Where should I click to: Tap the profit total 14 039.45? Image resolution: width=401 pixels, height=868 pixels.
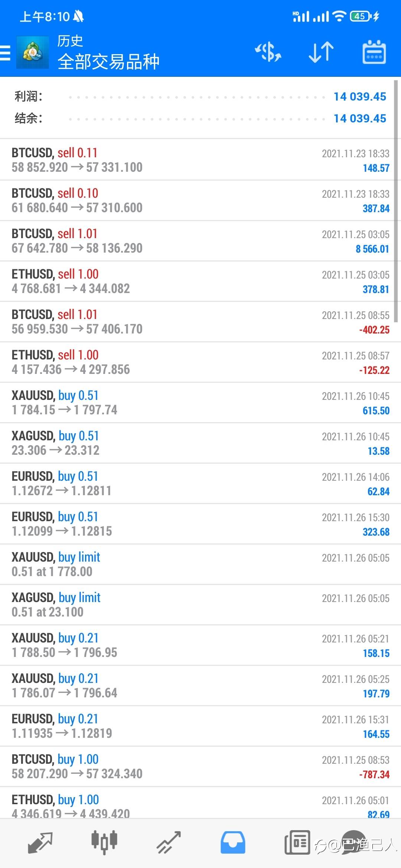tap(360, 96)
